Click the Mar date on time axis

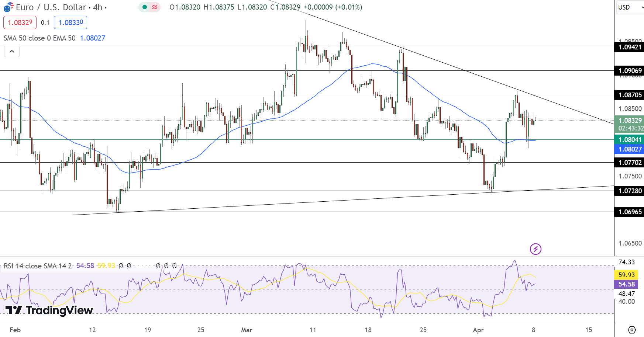point(247,330)
